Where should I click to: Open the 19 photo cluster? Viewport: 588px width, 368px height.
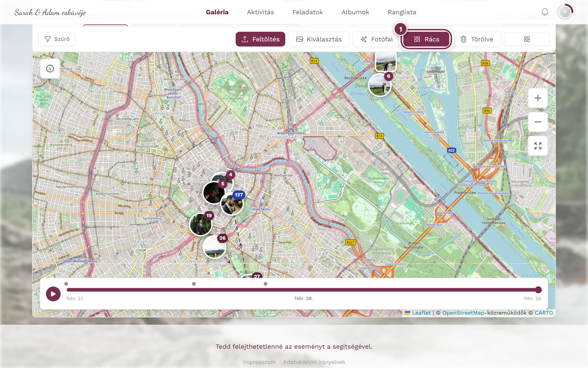point(201,224)
